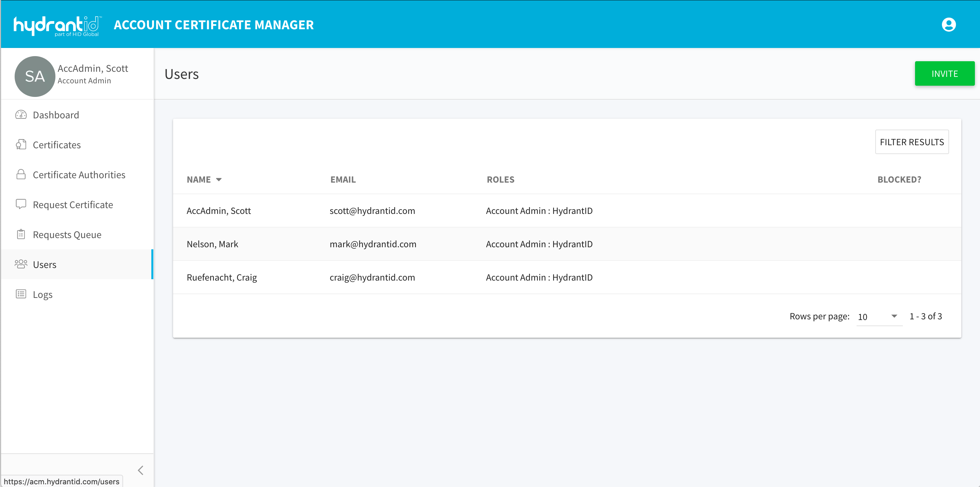
Task: Open Certificate Authorities menu item
Action: [x=77, y=175]
